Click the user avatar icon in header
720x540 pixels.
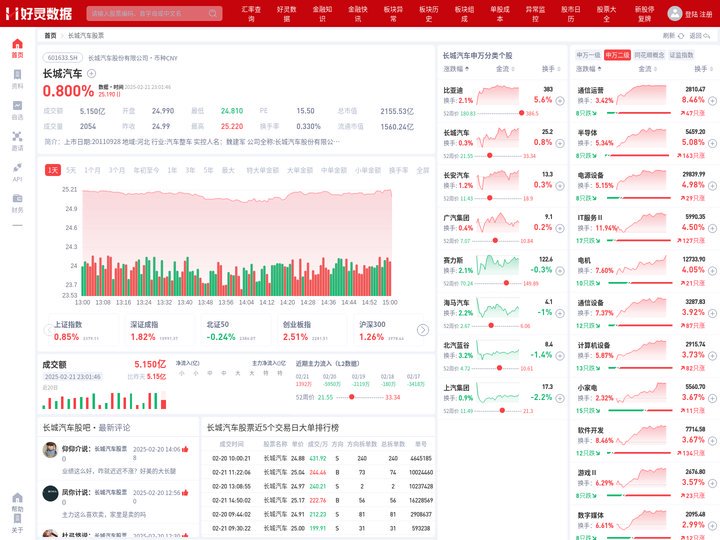[675, 13]
